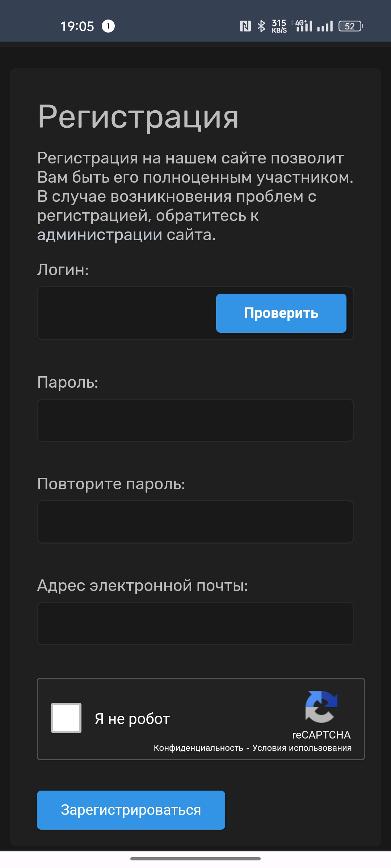Tap the battery level indicator
This screenshot has width=391, height=868.
[x=350, y=26]
